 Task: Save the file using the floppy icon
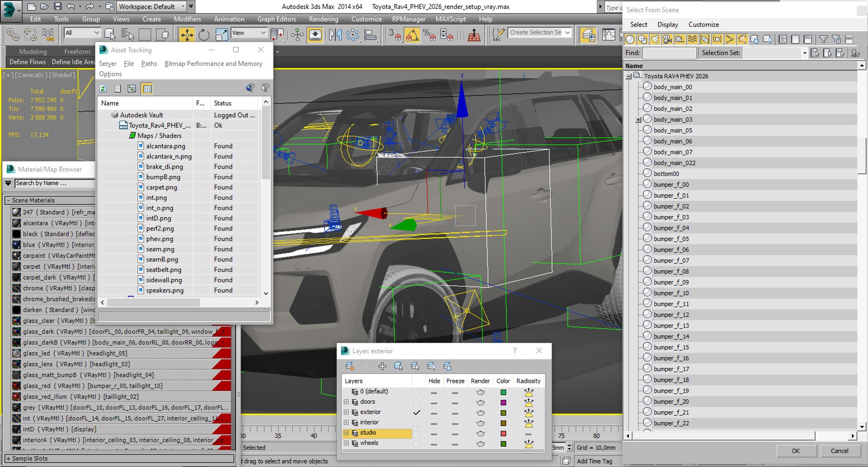(x=57, y=6)
